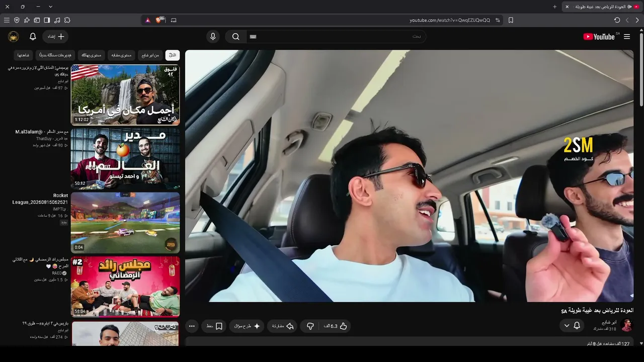The height and width of the screenshot is (362, 644).
Task: Open the channel avatar of ابو شايع
Action: click(627, 325)
